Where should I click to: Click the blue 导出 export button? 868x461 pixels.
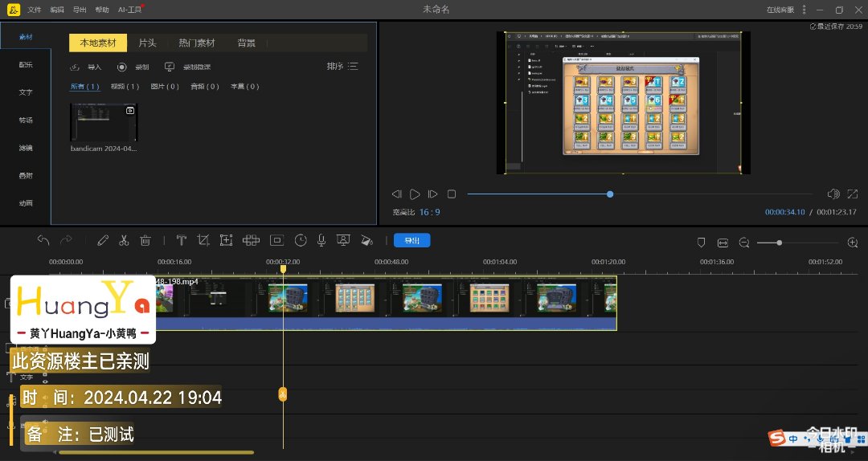(411, 240)
